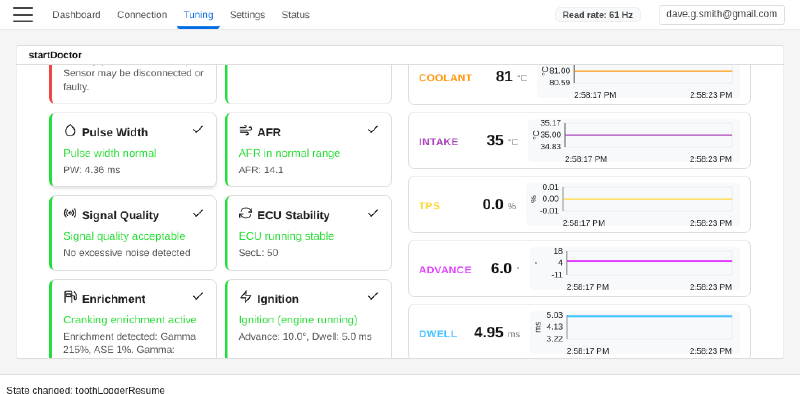Click the Enrichment fuel pump icon
The image size is (800, 394).
70,297
